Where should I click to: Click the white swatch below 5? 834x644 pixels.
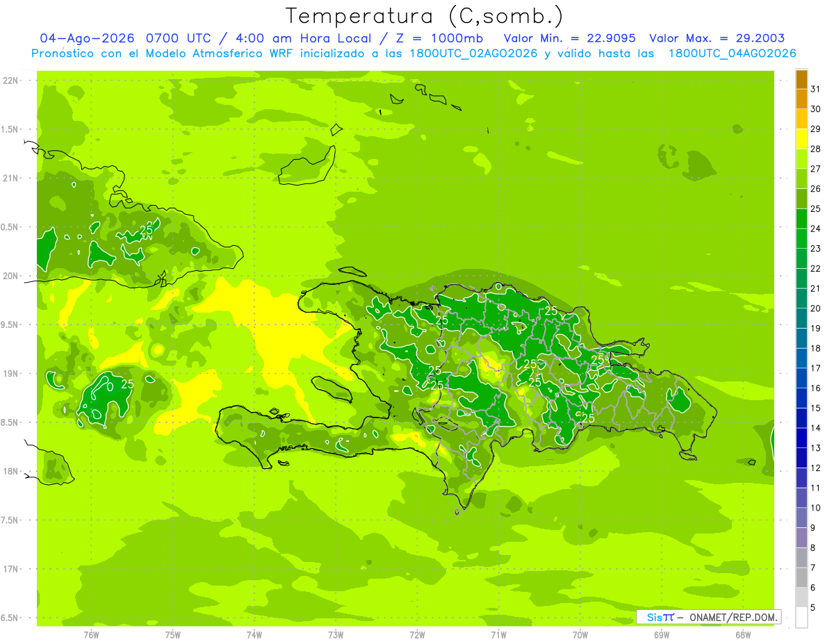[801, 618]
